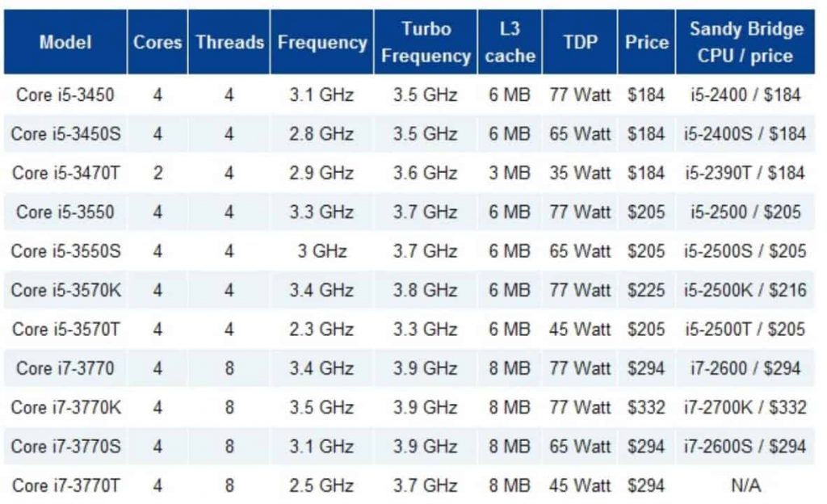Image resolution: width=827 pixels, height=504 pixels.
Task: Click the Turbo Frequency column header
Action: [426, 42]
